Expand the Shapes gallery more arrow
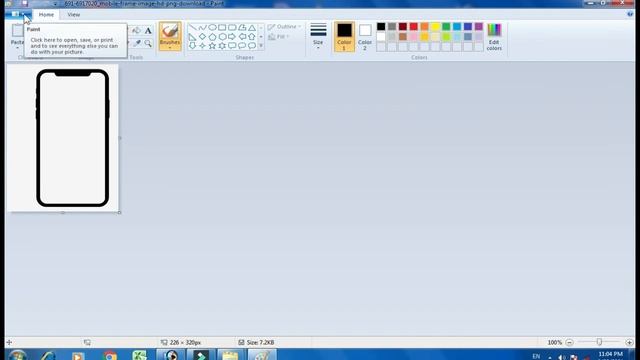 pos(261,46)
